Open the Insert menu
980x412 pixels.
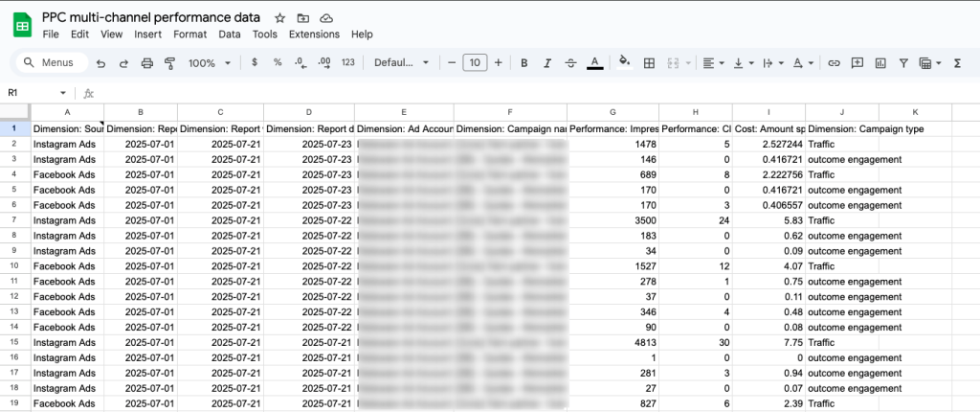pos(147,34)
